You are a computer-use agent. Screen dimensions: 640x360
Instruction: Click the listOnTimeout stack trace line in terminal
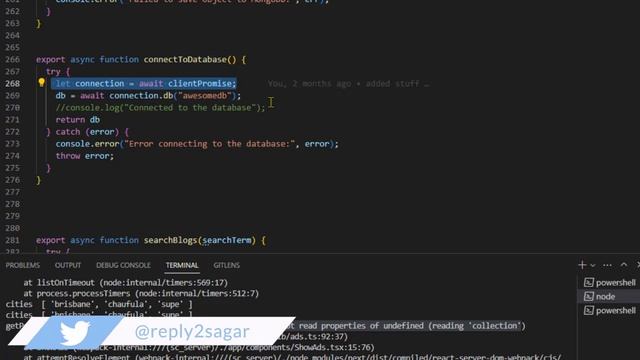pos(125,282)
